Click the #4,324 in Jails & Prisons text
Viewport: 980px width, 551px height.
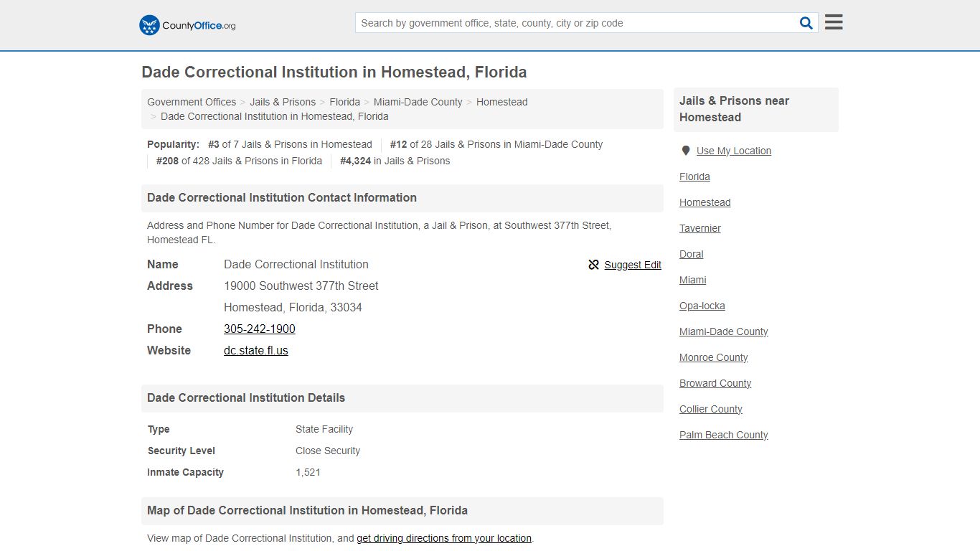tap(395, 161)
